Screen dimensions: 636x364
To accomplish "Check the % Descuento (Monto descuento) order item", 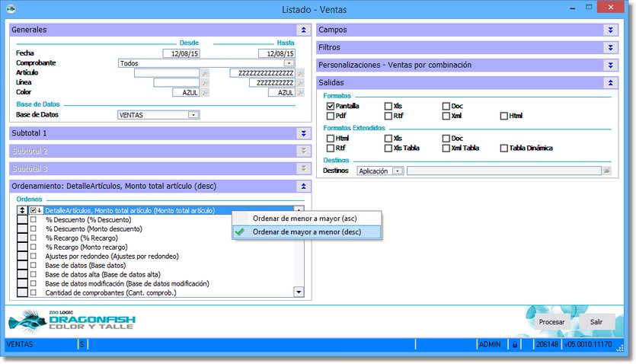I will tap(33, 228).
